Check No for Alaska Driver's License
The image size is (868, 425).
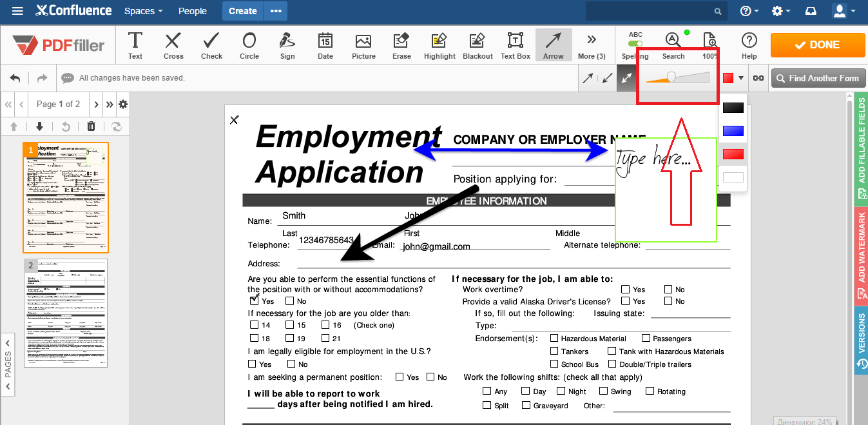[x=668, y=301]
